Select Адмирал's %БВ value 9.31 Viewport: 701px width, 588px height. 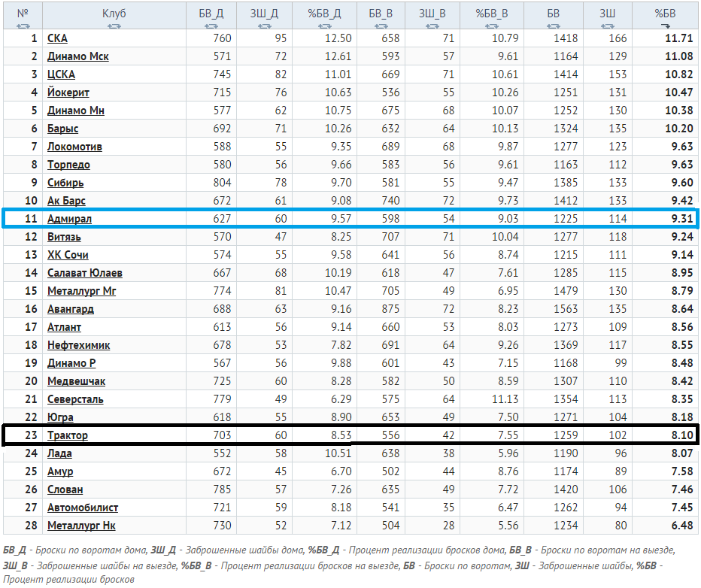point(682,219)
